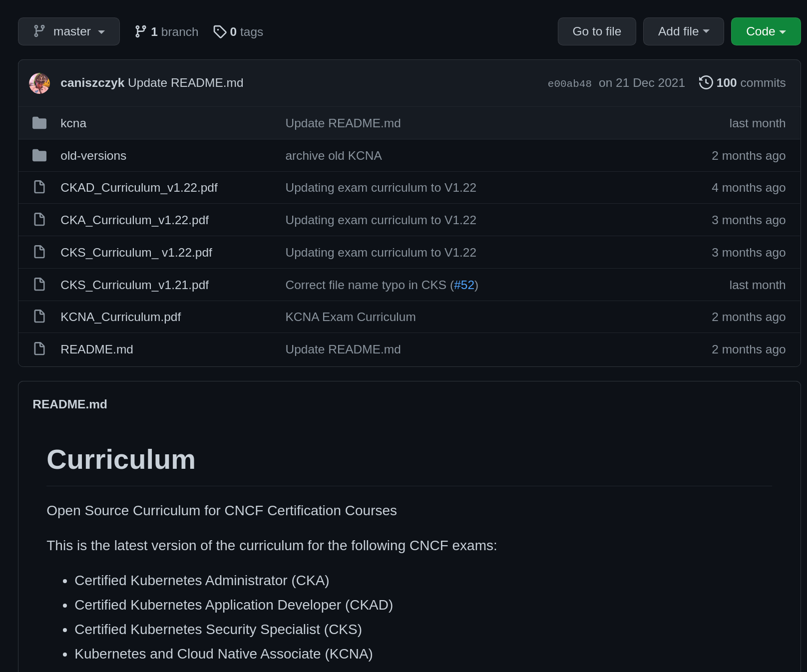Screen dimensions: 807x672
Task: Open KCNA_Curriculum.pdf
Action: [120, 317]
